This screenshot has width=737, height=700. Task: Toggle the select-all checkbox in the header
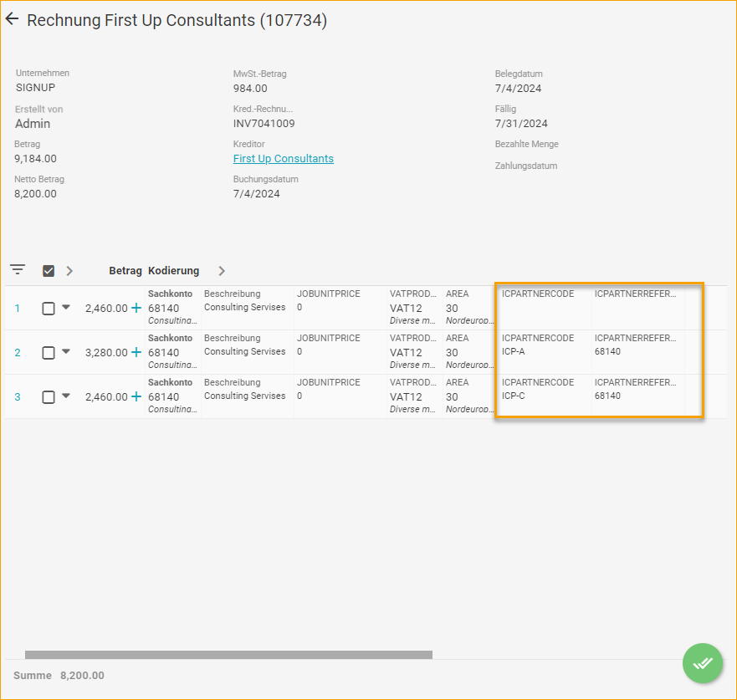pos(49,270)
